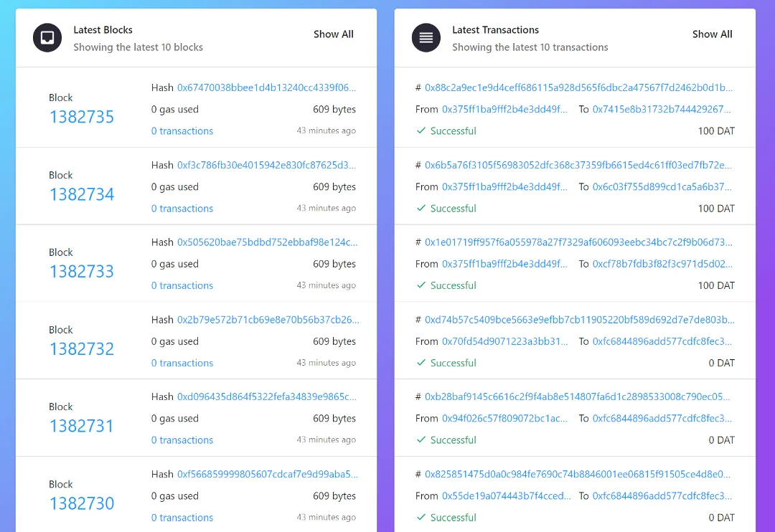Open block number 1382730
The width and height of the screenshot is (775, 532).
[82, 504]
